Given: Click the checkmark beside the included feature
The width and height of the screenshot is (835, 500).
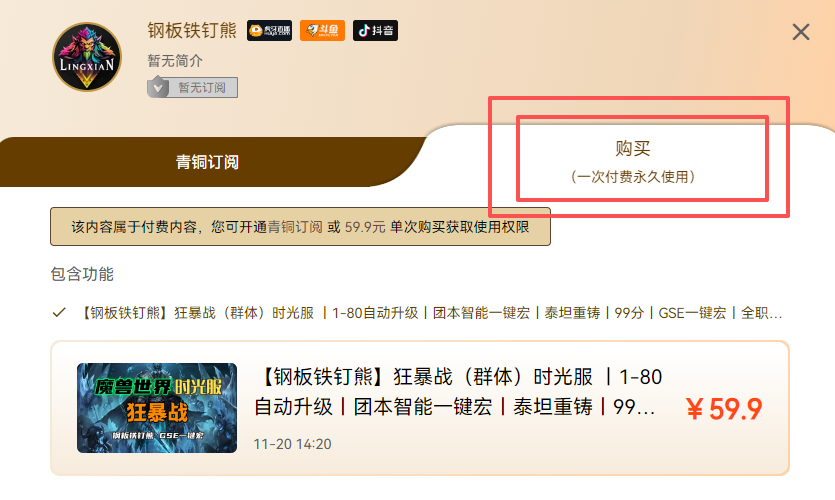Looking at the screenshot, I should tap(59, 313).
